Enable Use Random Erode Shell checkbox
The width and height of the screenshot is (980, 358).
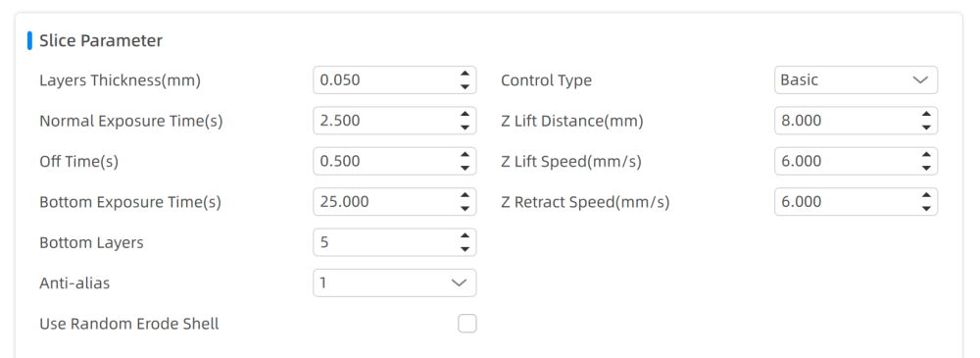coord(466,324)
